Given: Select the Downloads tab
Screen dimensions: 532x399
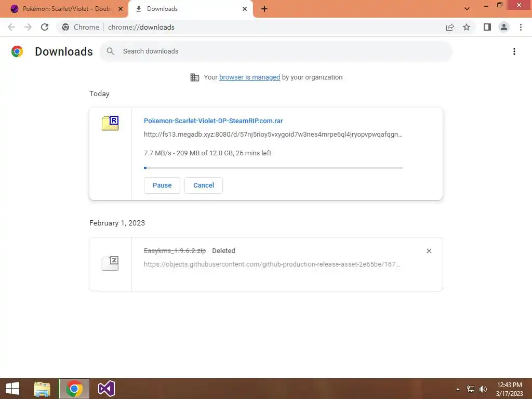Looking at the screenshot, I should click(x=191, y=9).
